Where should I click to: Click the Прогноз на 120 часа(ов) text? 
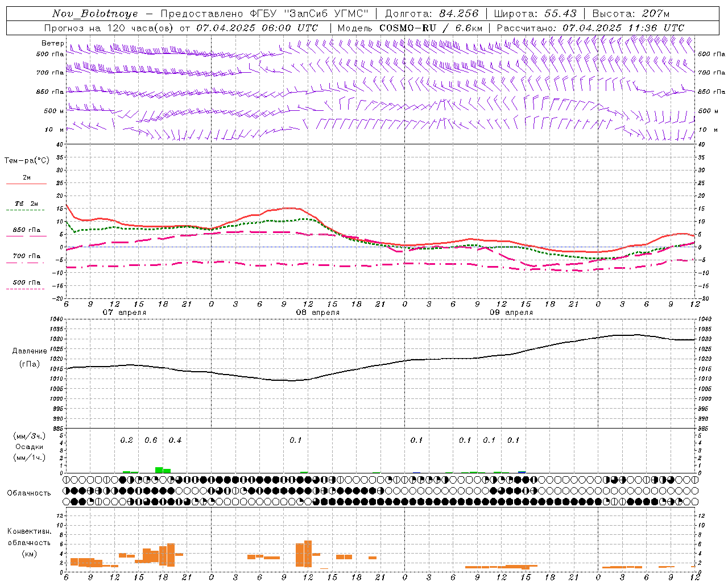point(109,28)
